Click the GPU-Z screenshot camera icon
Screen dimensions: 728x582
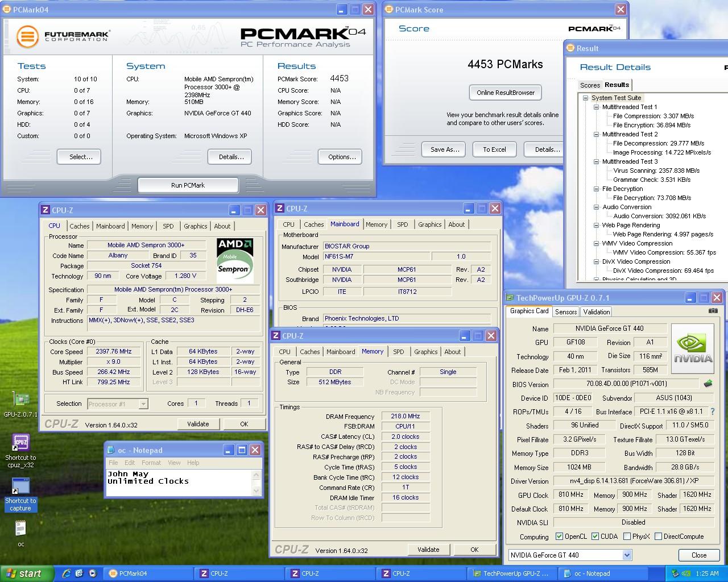[x=713, y=311]
